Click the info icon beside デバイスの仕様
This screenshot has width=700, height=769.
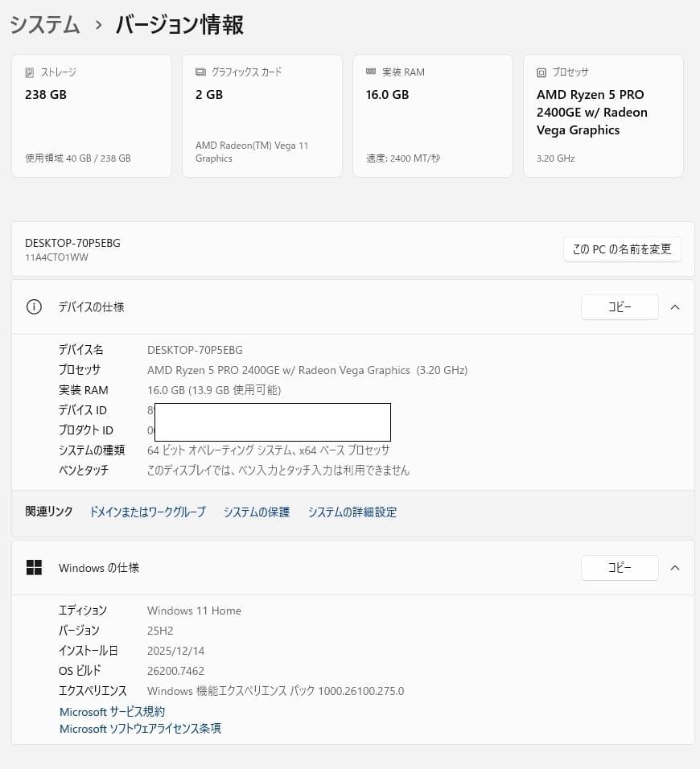tap(33, 306)
